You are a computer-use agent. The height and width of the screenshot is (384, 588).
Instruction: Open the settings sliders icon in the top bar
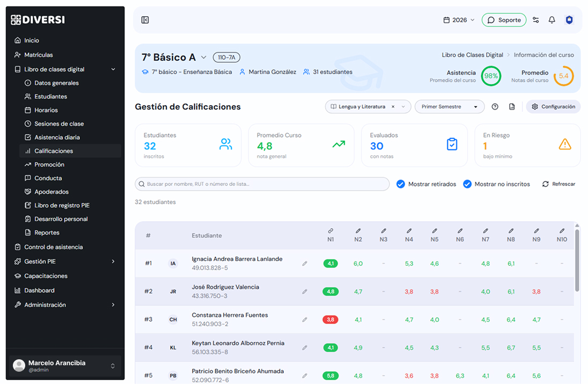pos(535,20)
